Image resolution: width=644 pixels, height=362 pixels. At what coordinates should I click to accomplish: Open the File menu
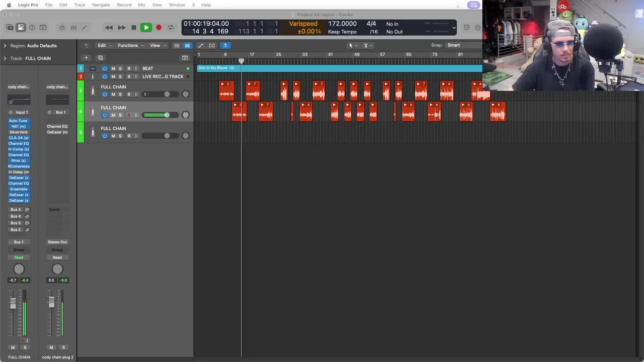pos(49,5)
